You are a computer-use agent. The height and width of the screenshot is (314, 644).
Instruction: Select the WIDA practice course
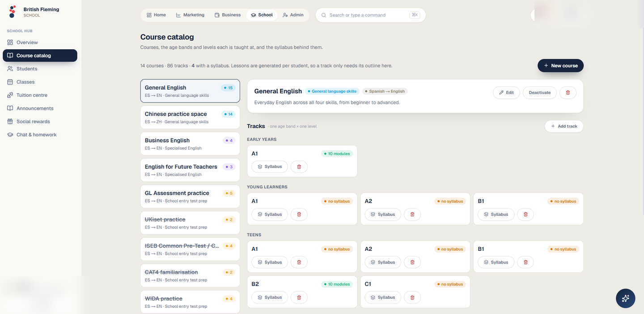pos(190,302)
